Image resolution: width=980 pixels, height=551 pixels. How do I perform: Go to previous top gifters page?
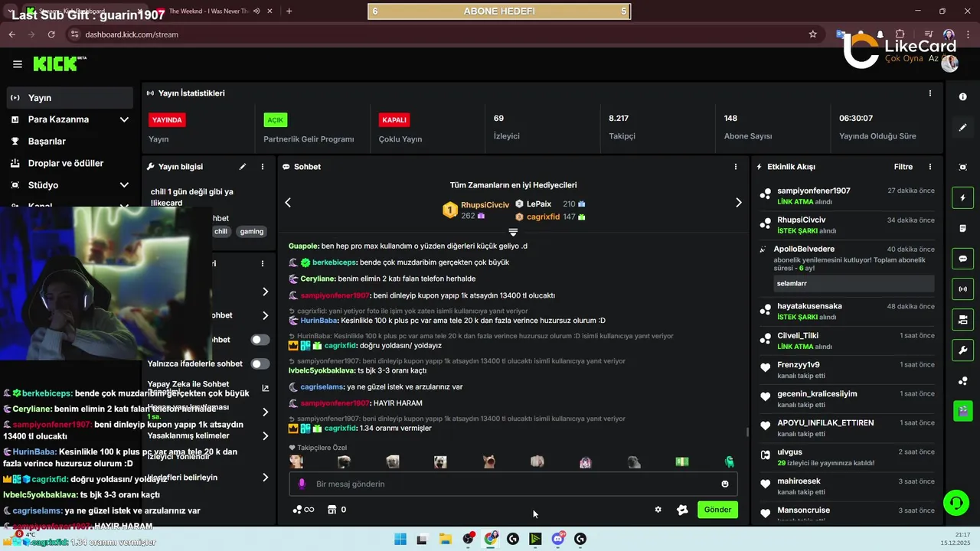[x=288, y=203]
